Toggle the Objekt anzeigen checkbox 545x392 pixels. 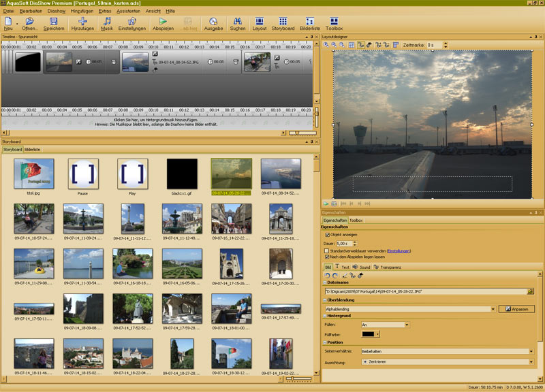tap(327, 235)
